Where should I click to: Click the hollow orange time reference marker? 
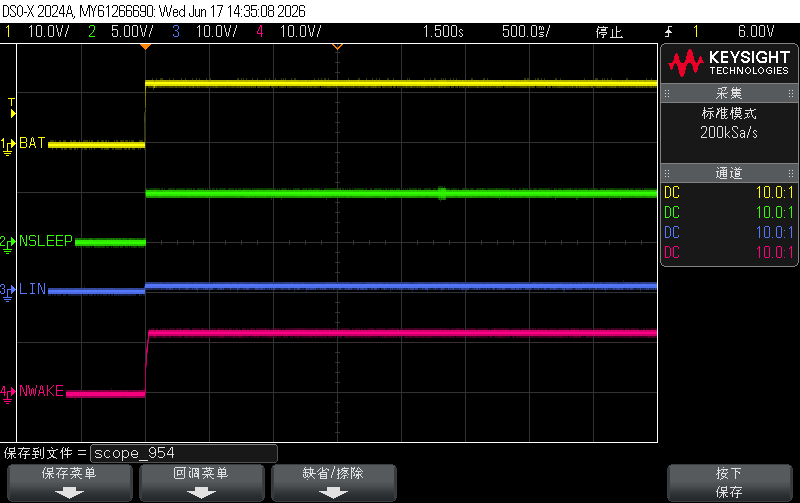[x=337, y=47]
